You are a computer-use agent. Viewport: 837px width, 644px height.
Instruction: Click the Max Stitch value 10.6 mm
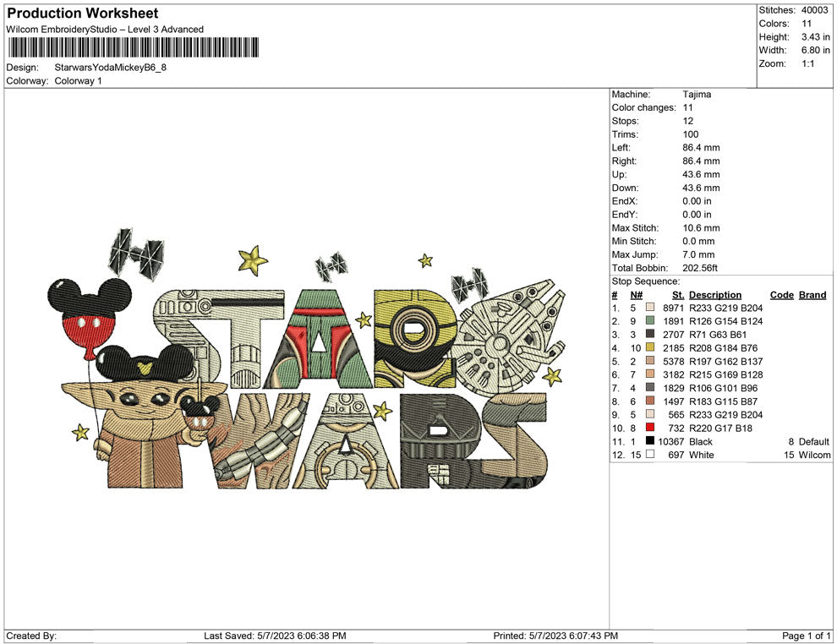point(701,228)
